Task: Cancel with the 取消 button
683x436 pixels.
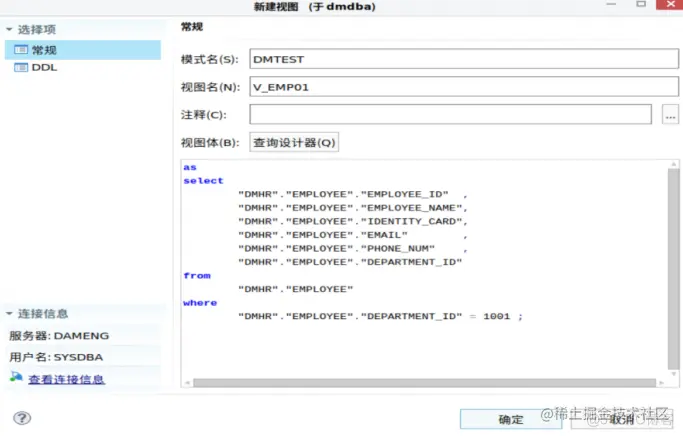Action: [622, 419]
